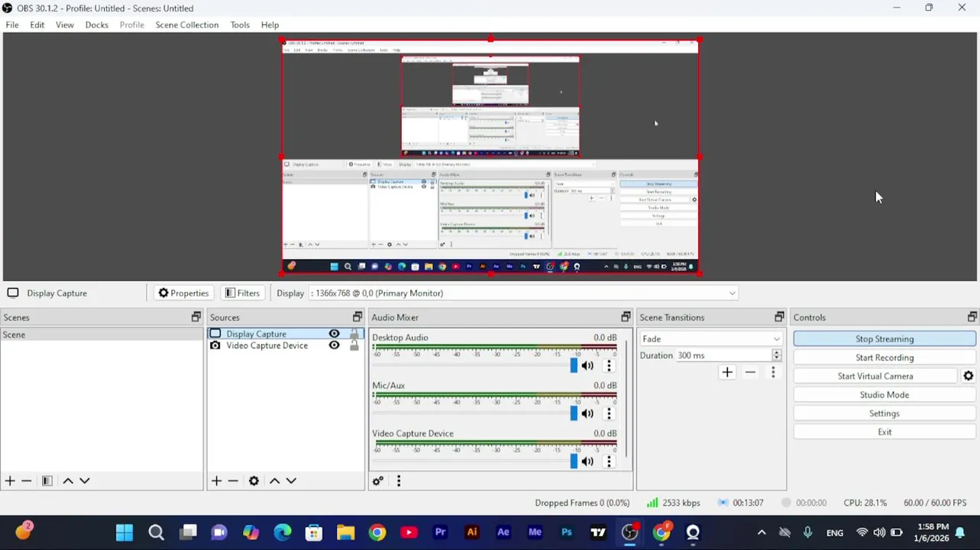
Task: Toggle lock on Display Capture source
Action: click(354, 334)
